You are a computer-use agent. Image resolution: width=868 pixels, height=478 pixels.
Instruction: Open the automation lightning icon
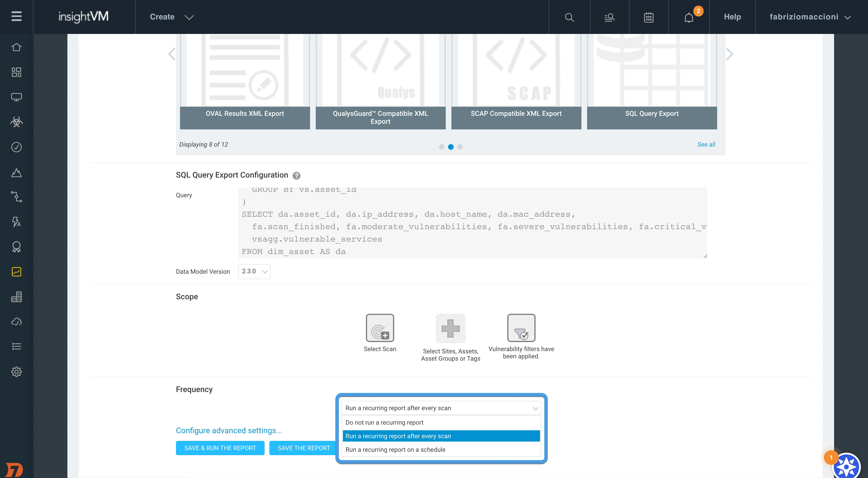17,222
